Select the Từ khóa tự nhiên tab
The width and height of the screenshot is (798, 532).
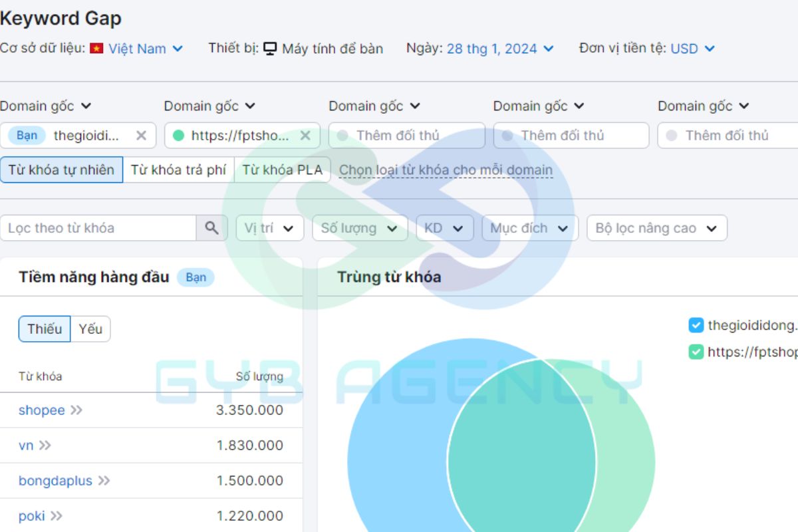click(61, 170)
